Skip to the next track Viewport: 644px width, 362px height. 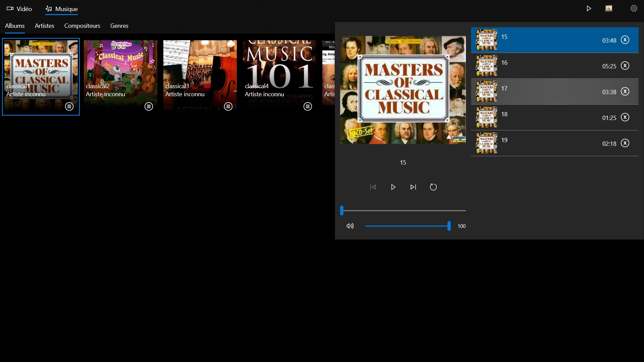[413, 187]
